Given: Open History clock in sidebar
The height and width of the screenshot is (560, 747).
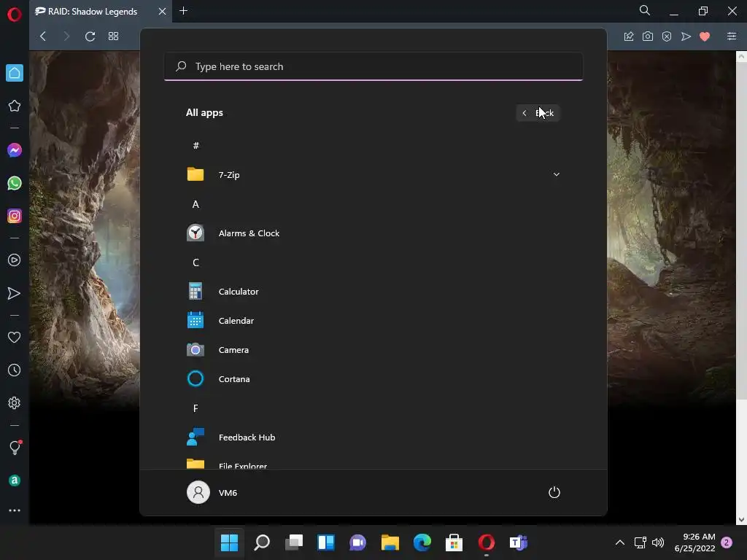Looking at the screenshot, I should pos(15,370).
